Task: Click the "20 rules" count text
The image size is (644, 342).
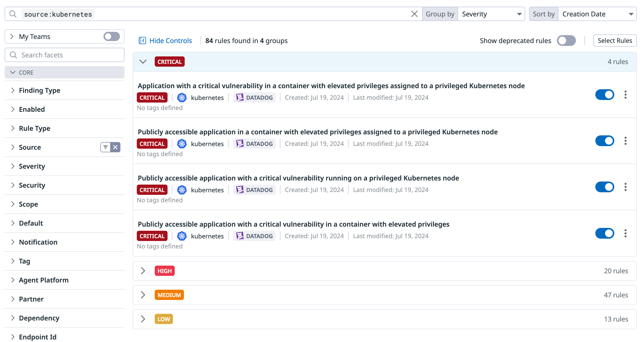Action: coord(616,271)
